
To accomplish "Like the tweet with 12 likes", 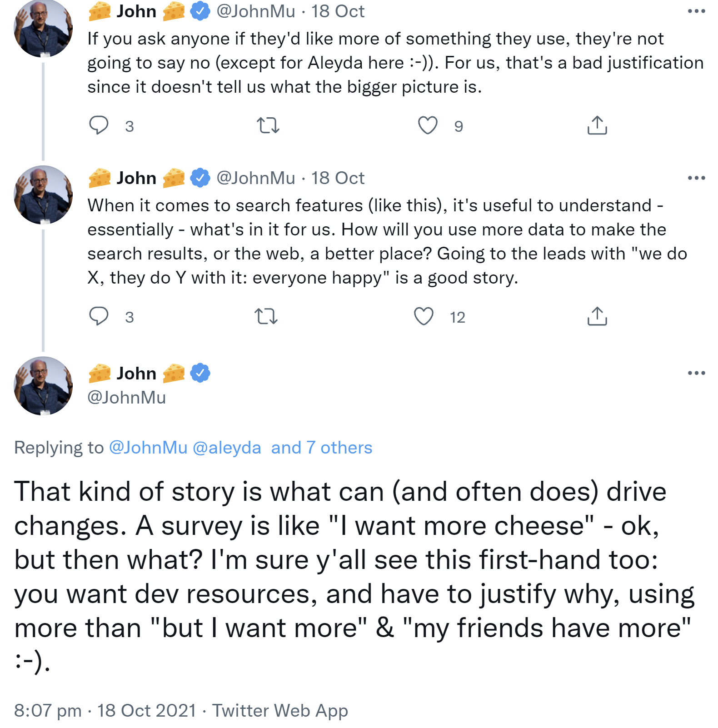I will point(424,316).
